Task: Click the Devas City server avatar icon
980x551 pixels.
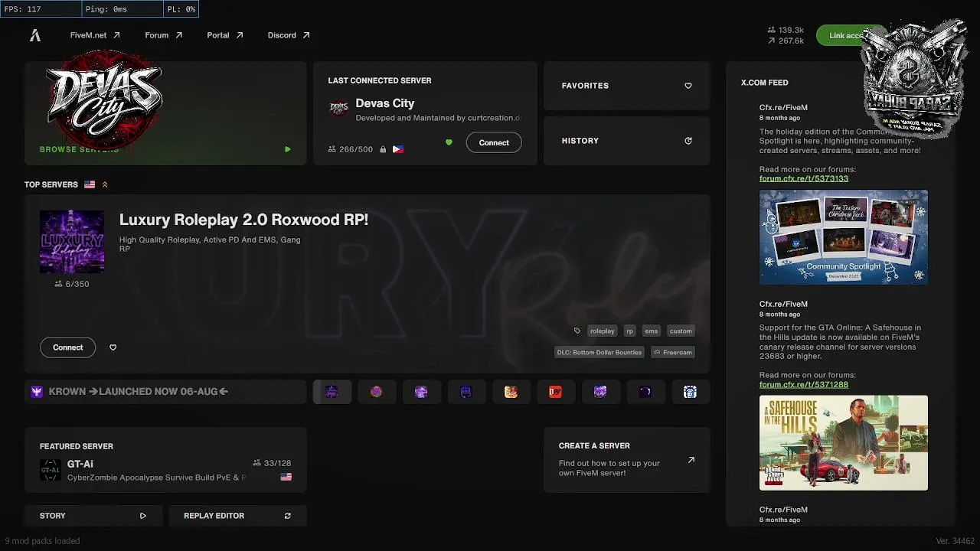Action: [x=338, y=108]
